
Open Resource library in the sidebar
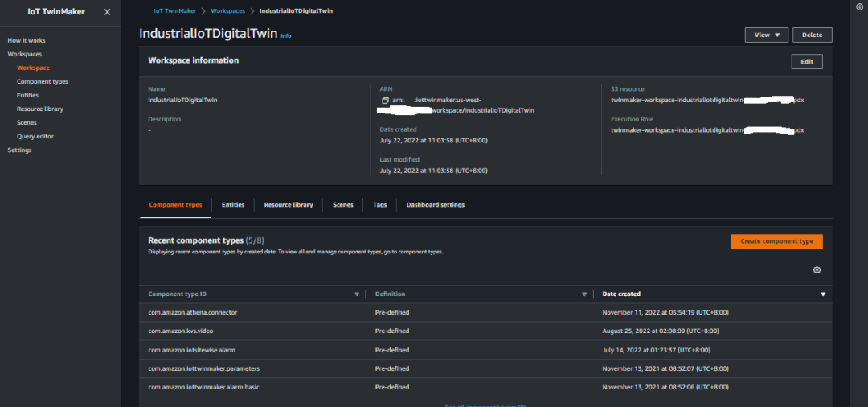pos(40,109)
